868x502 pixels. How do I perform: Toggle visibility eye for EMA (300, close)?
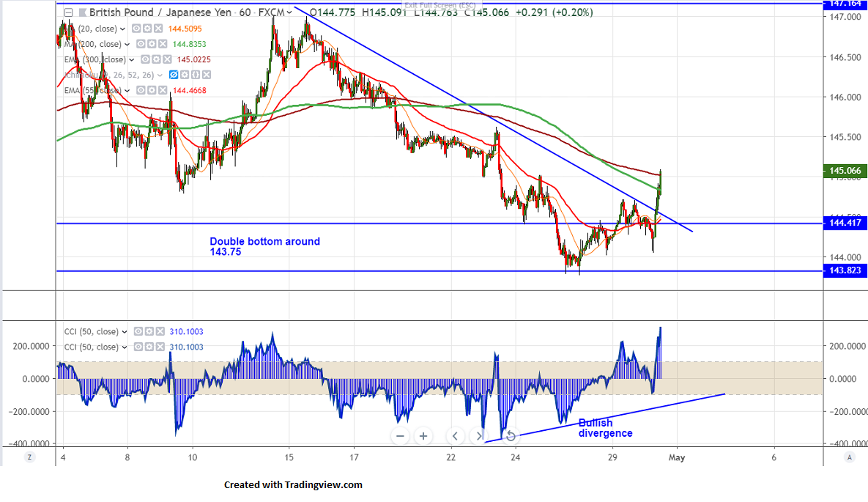pos(145,59)
